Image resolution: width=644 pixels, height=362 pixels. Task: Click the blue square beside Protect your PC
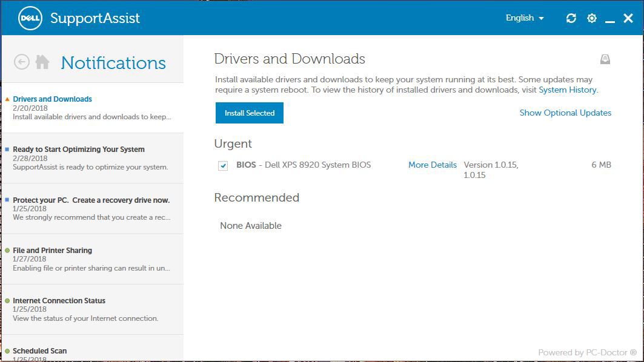click(x=7, y=200)
